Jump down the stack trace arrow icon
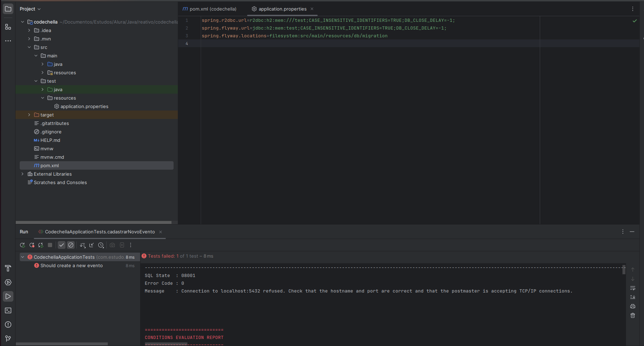644x346 pixels. click(633, 279)
